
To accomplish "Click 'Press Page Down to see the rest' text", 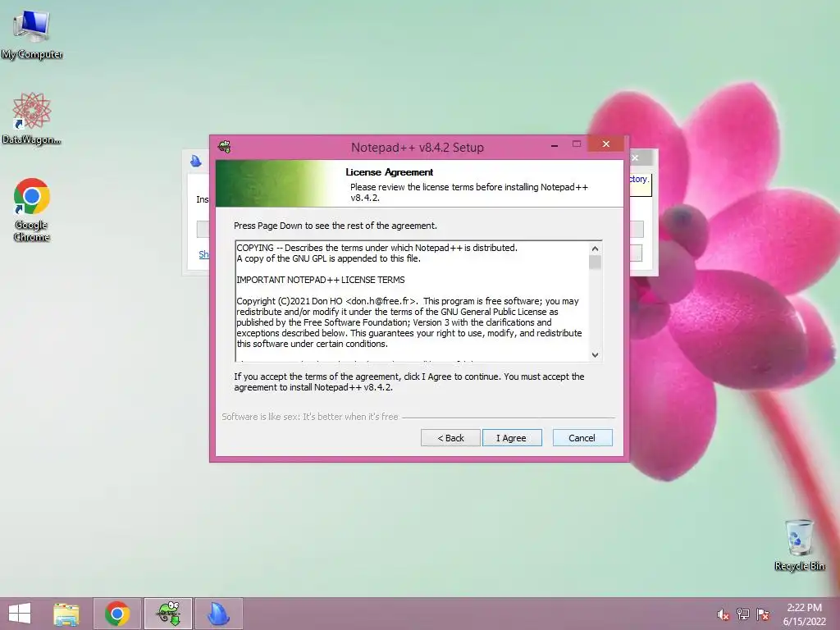I will (x=336, y=226).
